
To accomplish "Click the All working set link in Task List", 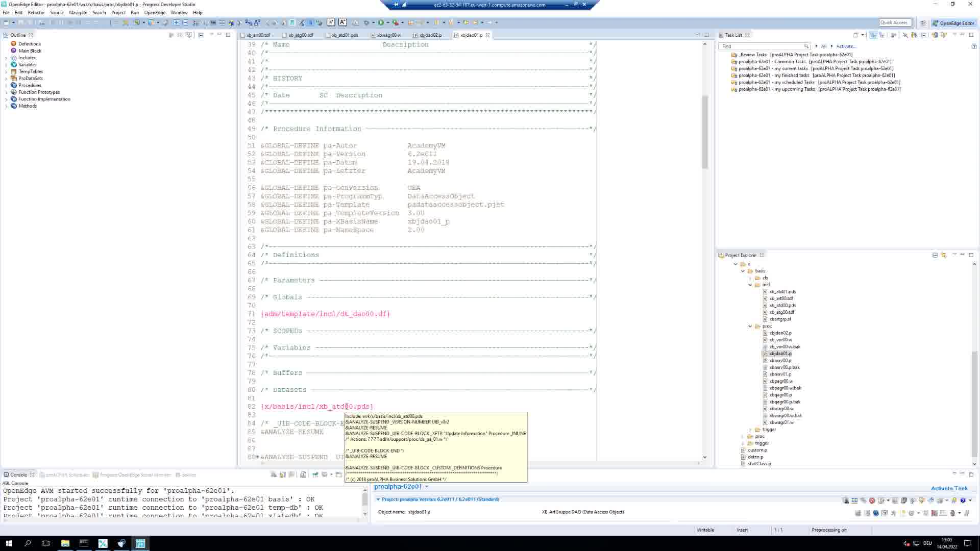I will [x=823, y=46].
